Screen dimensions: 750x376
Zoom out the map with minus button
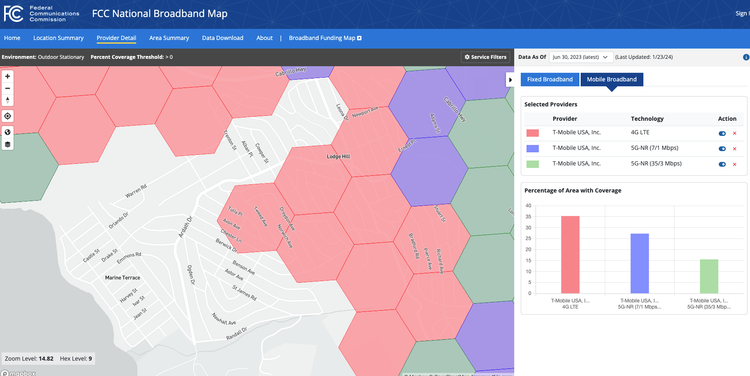point(8,88)
